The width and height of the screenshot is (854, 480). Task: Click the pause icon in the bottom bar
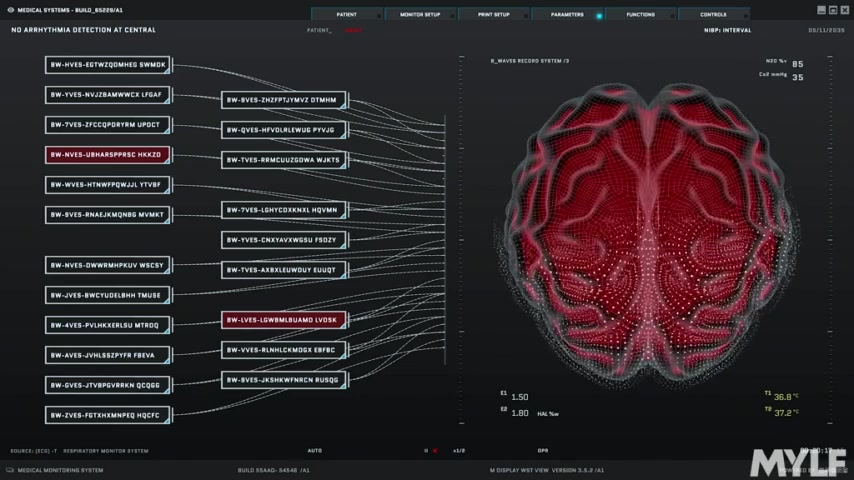426,451
